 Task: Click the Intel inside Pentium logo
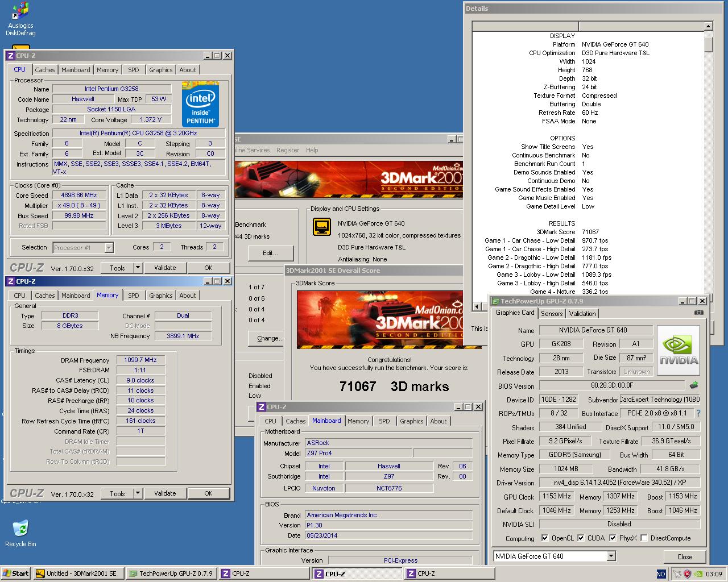[200, 104]
